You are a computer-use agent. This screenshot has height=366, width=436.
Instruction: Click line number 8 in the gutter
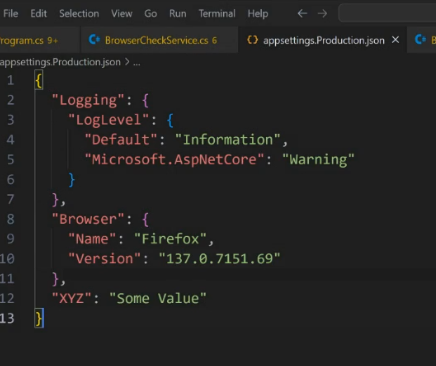tap(10, 219)
